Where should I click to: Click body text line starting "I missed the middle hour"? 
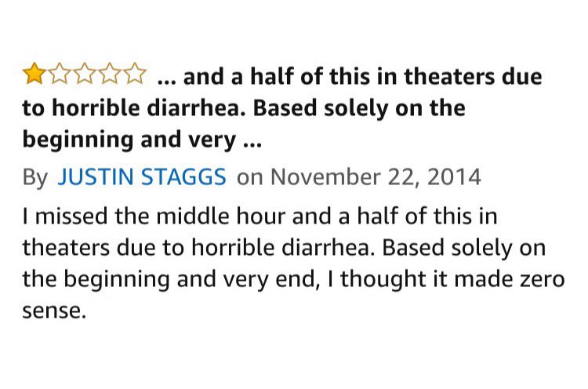260,216
